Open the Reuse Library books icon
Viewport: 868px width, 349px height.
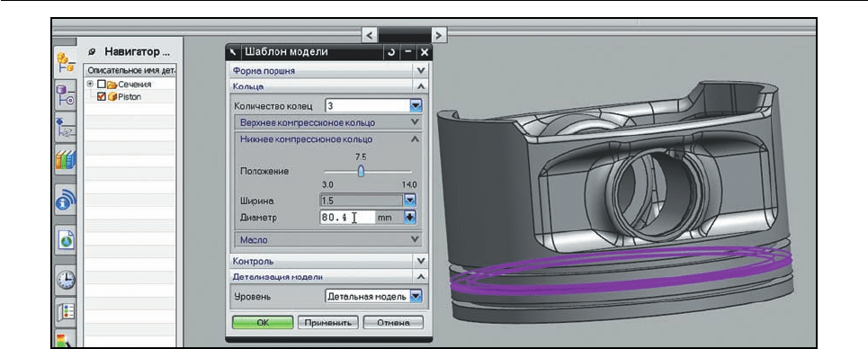click(67, 160)
